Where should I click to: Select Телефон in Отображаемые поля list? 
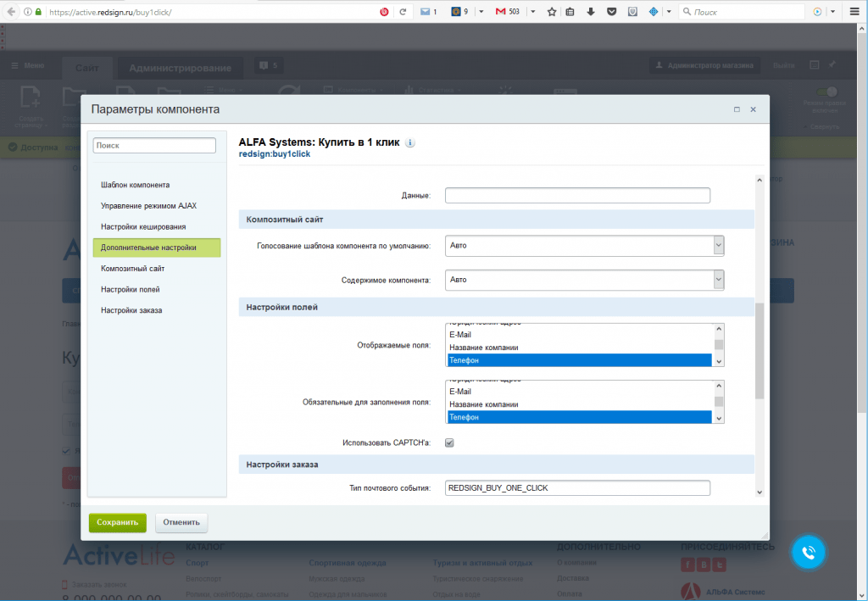[x=580, y=360]
